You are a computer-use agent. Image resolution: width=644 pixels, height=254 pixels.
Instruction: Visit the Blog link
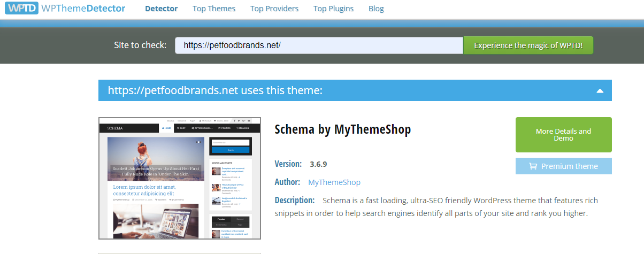(x=376, y=9)
